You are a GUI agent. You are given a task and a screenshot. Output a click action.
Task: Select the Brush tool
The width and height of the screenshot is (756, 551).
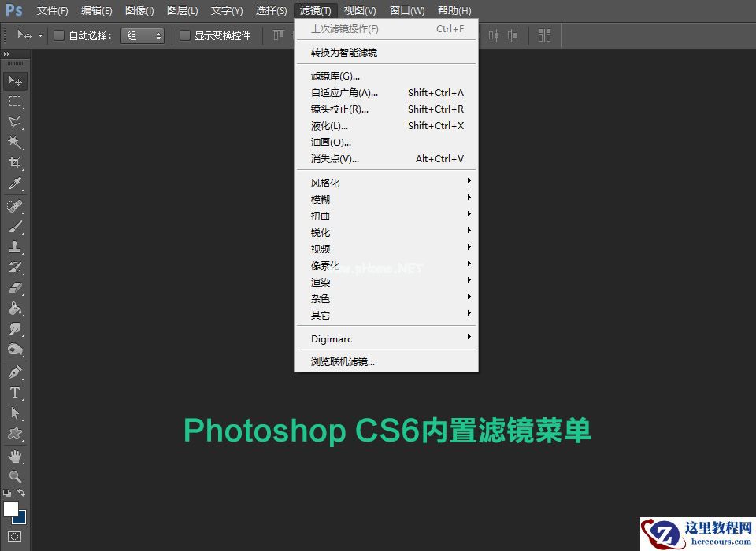click(16, 225)
